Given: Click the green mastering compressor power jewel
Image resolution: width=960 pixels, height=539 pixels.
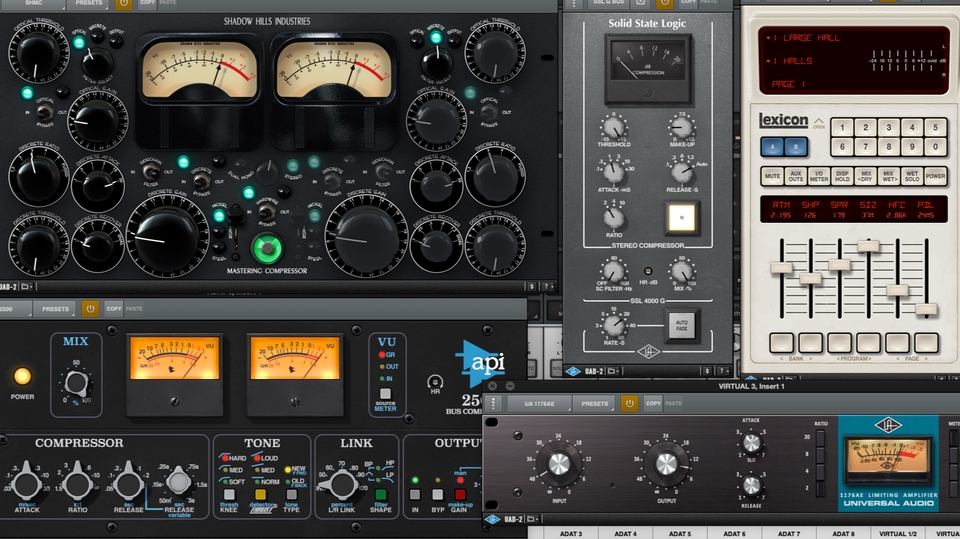Looking at the screenshot, I should pyautogui.click(x=266, y=249).
